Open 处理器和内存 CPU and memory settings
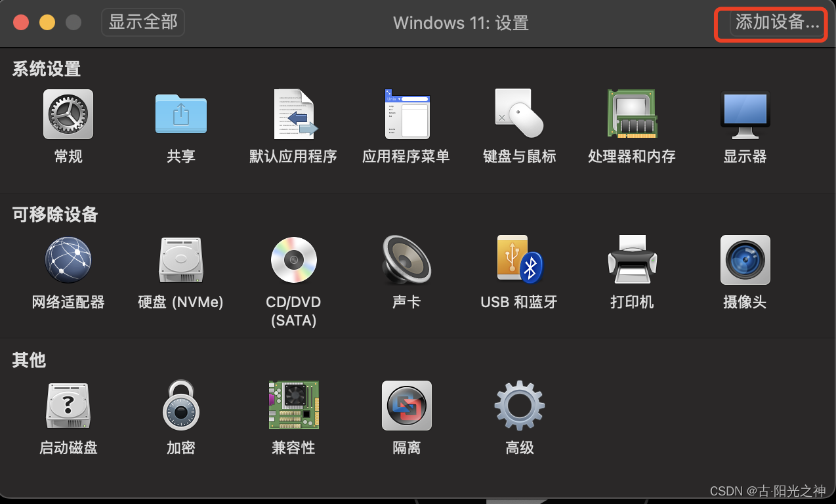This screenshot has width=836, height=504. click(x=632, y=114)
